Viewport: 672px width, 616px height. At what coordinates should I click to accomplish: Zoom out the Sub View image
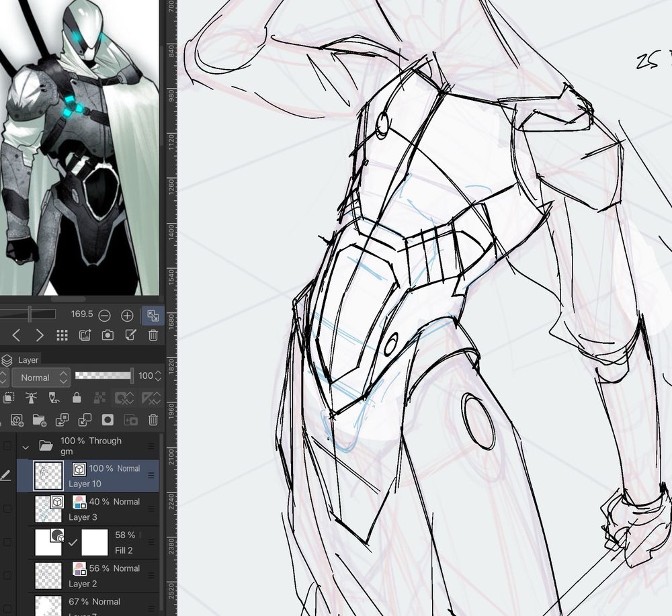click(x=105, y=316)
